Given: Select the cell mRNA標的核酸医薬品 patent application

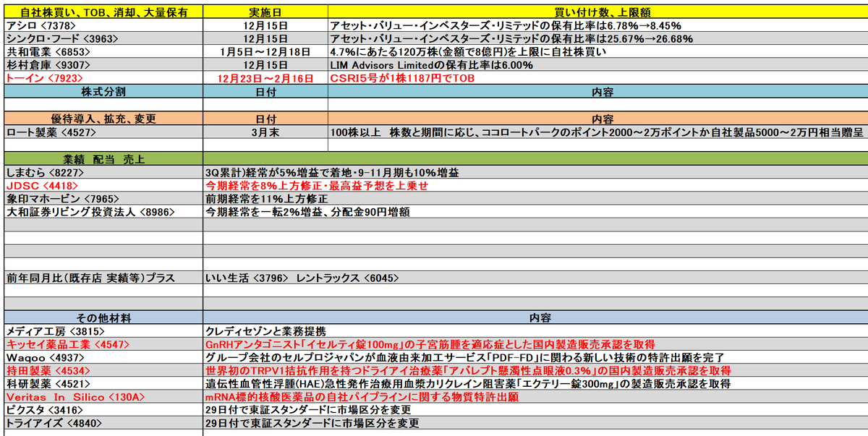Looking at the screenshot, I should coord(535,396).
